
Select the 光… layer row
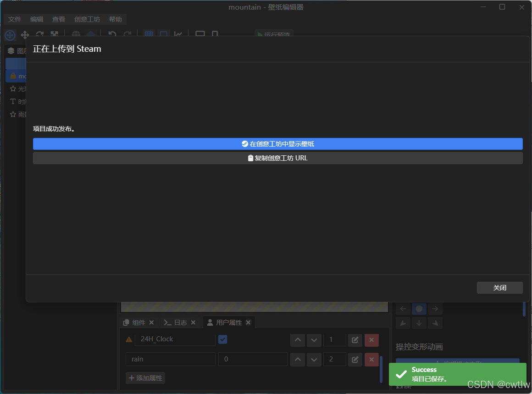coord(16,89)
